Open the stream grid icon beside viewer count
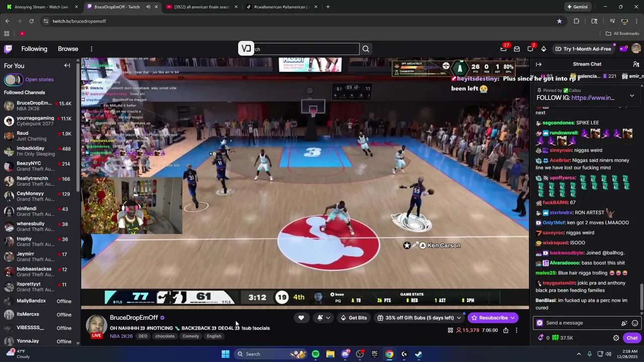The width and height of the screenshot is (644, 362). point(450,330)
